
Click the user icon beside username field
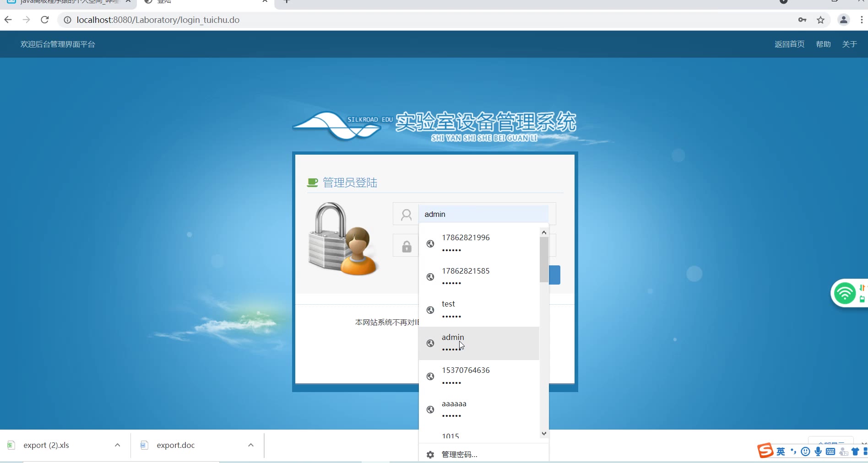406,215
